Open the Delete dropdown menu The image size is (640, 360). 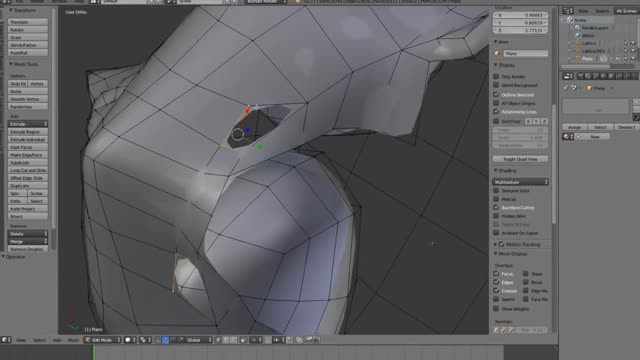point(28,234)
